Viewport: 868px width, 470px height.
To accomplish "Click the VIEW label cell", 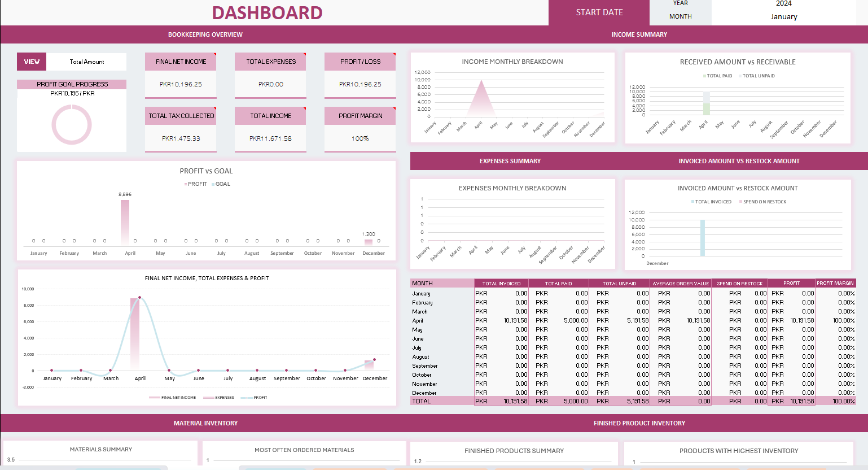I will pyautogui.click(x=32, y=62).
